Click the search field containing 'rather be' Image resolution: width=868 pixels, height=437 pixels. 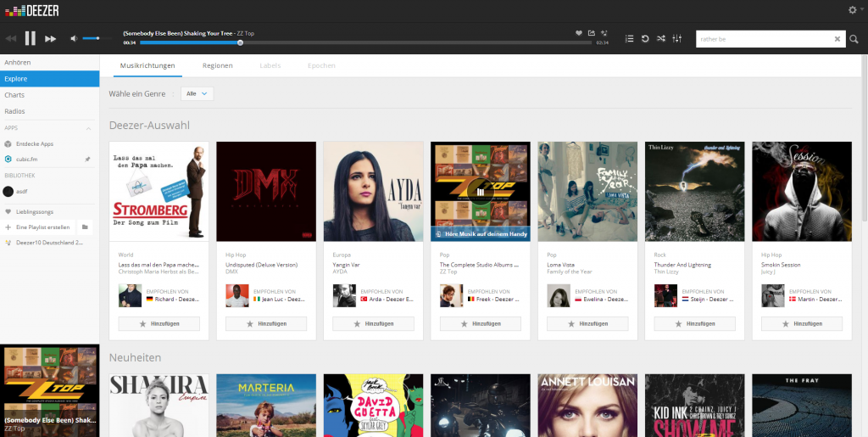(764, 39)
